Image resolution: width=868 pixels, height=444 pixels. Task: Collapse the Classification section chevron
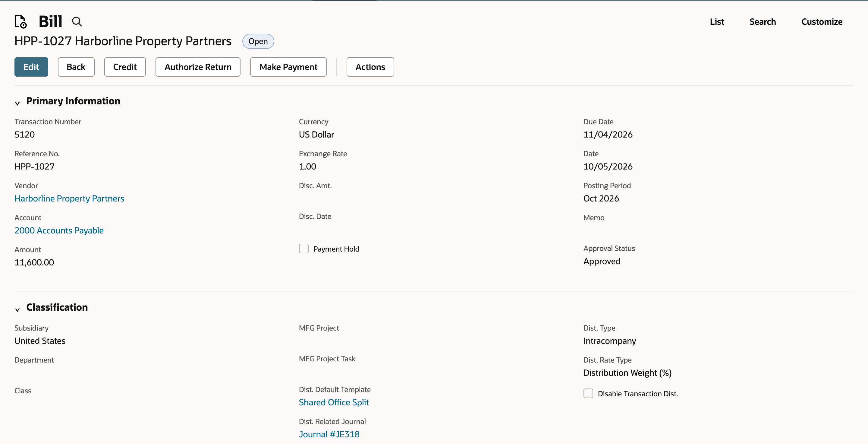point(17,309)
